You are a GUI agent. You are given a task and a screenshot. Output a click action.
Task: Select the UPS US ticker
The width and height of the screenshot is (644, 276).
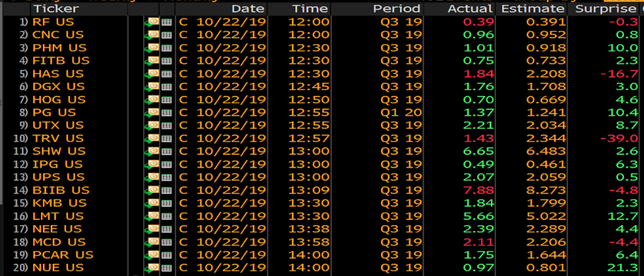[x=58, y=177]
